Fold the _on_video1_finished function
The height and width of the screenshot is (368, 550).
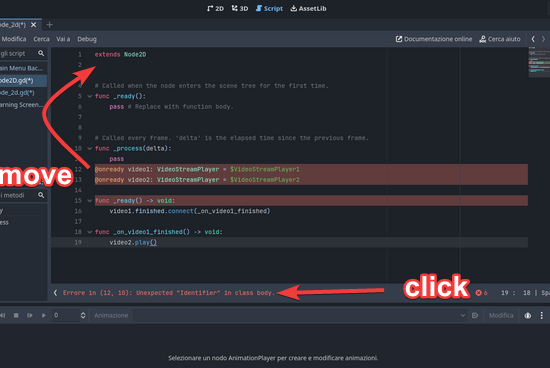[89, 232]
